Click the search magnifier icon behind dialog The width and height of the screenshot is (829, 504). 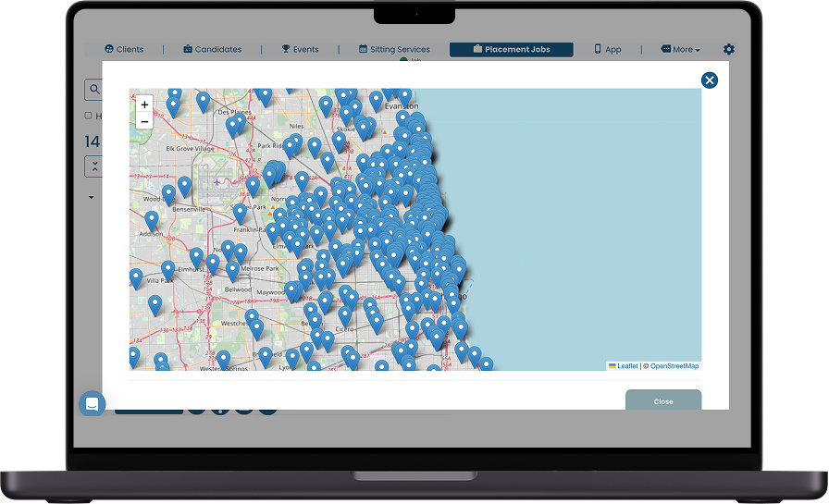click(x=94, y=90)
